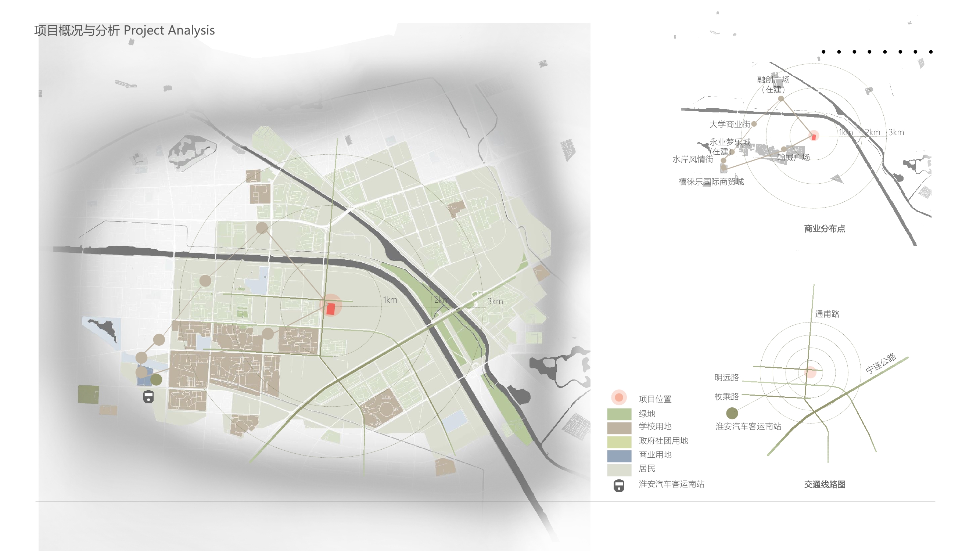Click the 商业分布点 caption

tap(825, 228)
